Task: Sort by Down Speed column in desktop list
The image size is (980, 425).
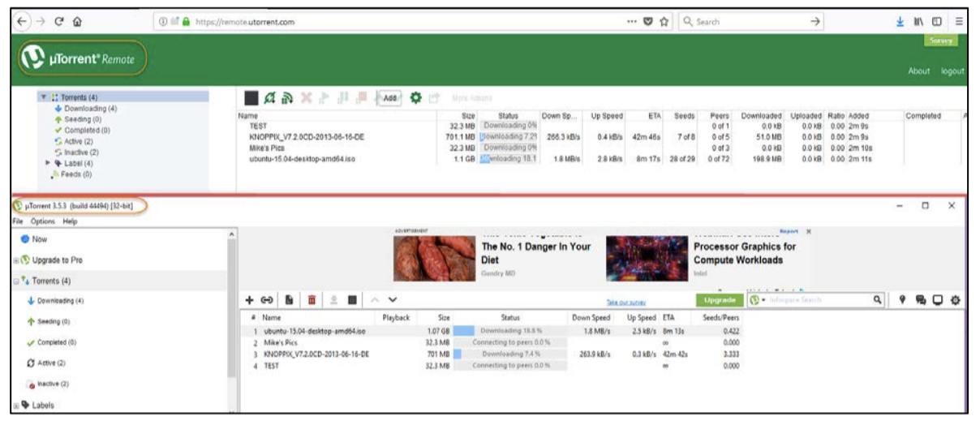Action: (591, 318)
